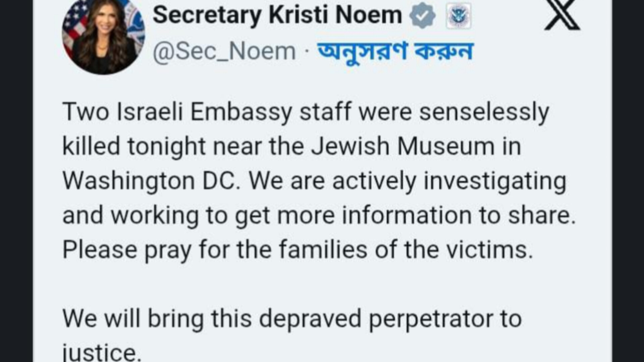Screen dimensions: 644x362
Task: Click the separator dot after the handle
Action: click(x=307, y=52)
